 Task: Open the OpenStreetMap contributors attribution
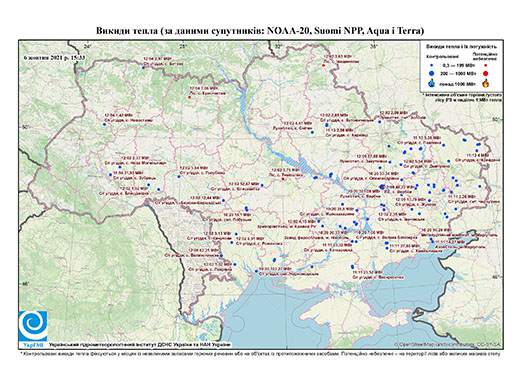click(x=448, y=344)
